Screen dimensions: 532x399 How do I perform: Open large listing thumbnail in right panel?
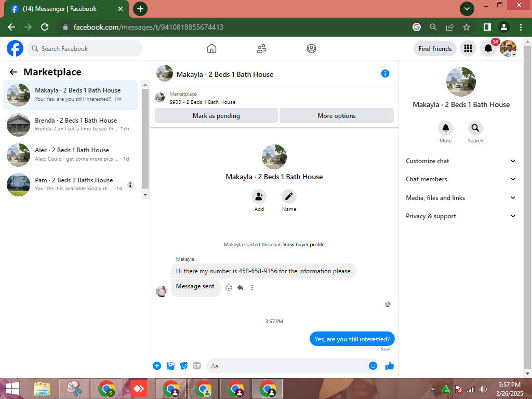[461, 82]
